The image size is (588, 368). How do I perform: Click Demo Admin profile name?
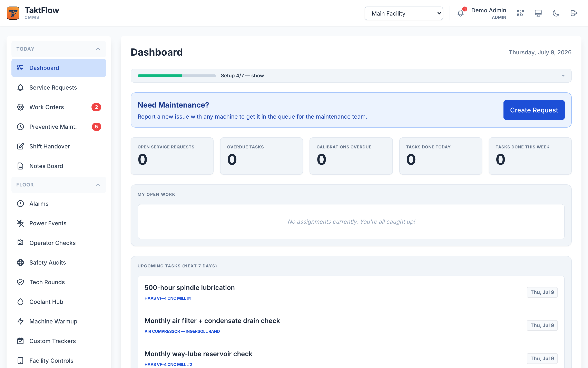click(x=489, y=10)
